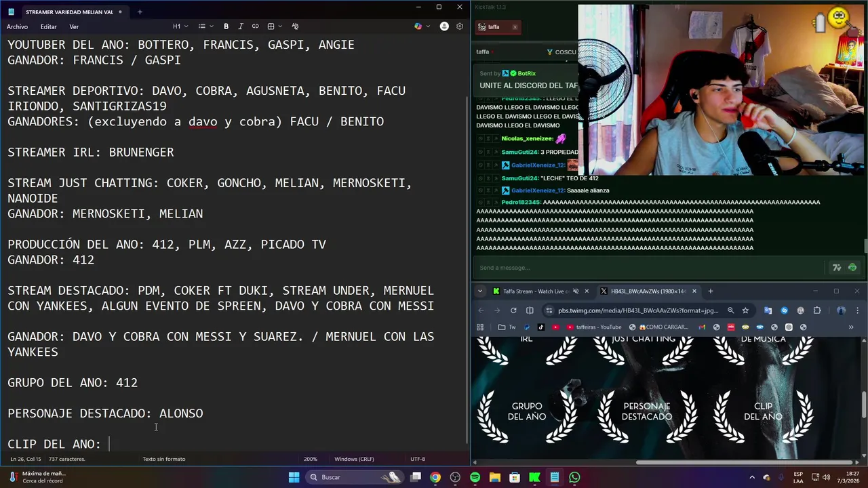Screen dimensions: 868x488
Task: Expand the Copilot options arrow
Action: (x=427, y=26)
